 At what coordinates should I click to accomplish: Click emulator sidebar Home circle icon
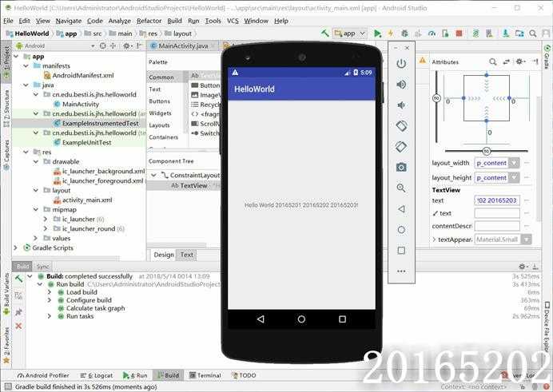[401, 230]
